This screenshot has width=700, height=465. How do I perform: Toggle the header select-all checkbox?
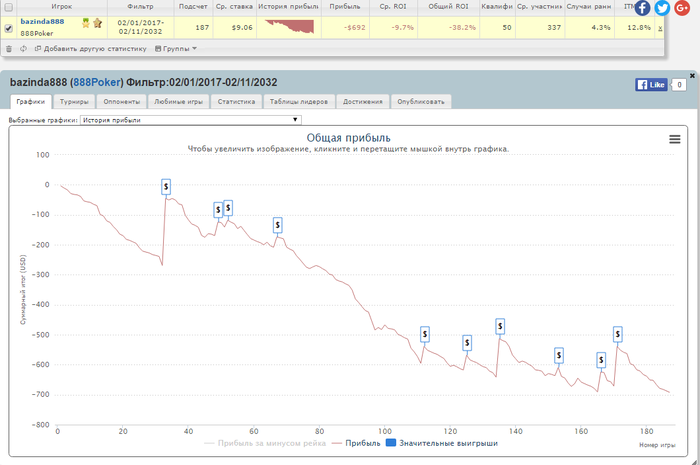pyautogui.click(x=8, y=7)
